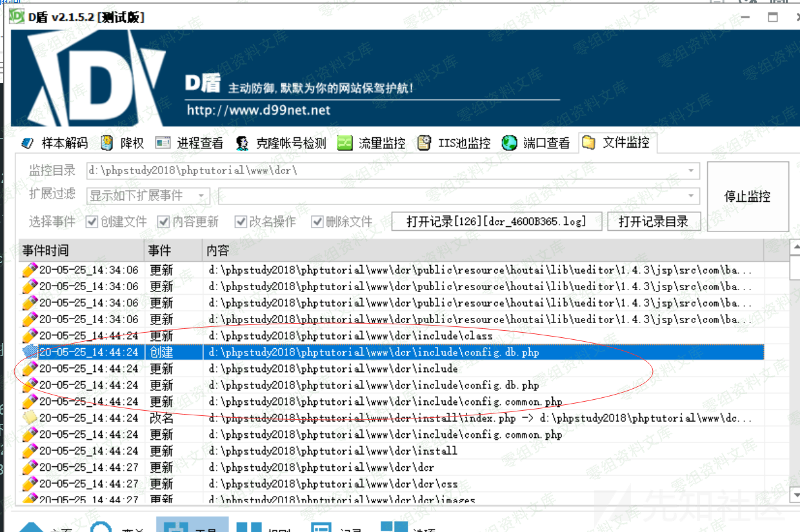Click the 降权 tab icon
800x532 pixels.
pos(107,143)
